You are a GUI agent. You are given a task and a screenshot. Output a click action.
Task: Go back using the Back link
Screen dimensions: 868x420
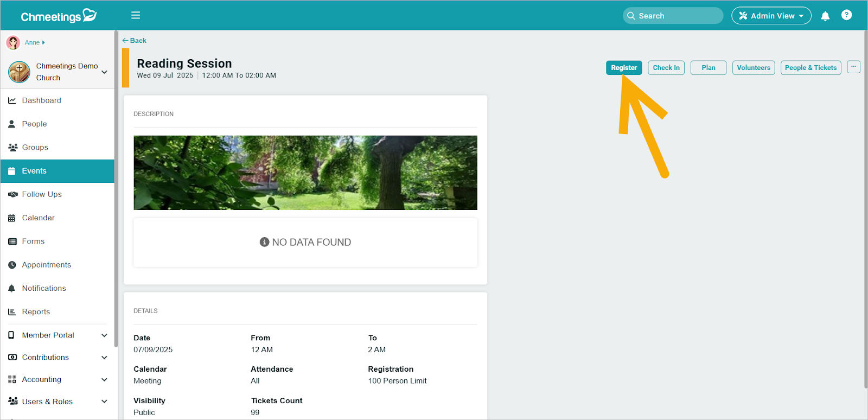134,41
